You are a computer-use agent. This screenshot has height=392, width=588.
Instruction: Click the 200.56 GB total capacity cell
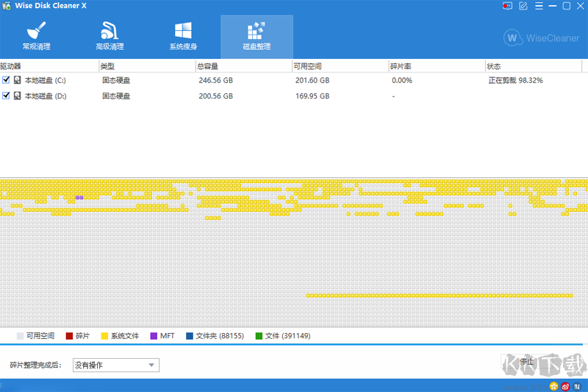click(215, 96)
